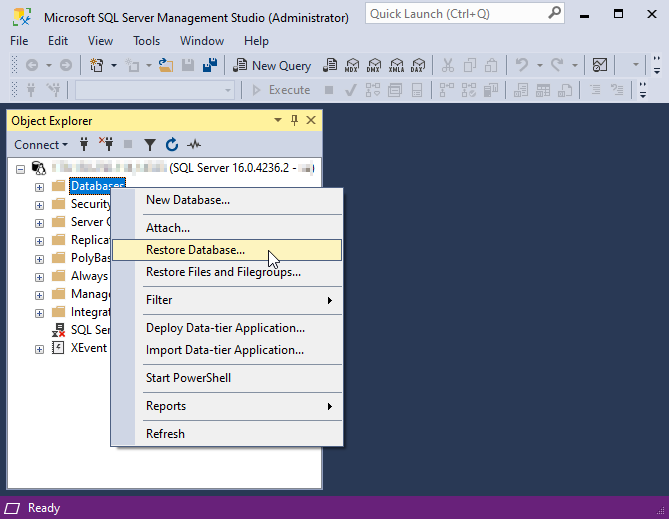669x519 pixels.
Task: Click the single Save disk icon
Action: [x=188, y=66]
